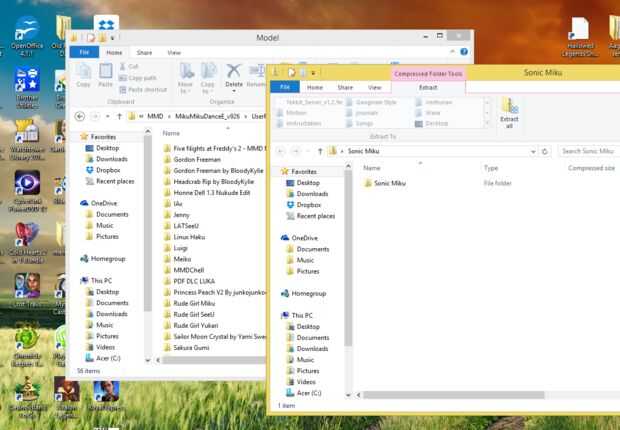The image size is (620, 430).
Task: Select Headcrab Rip by BloodyKylie folder
Action: [x=209, y=182]
